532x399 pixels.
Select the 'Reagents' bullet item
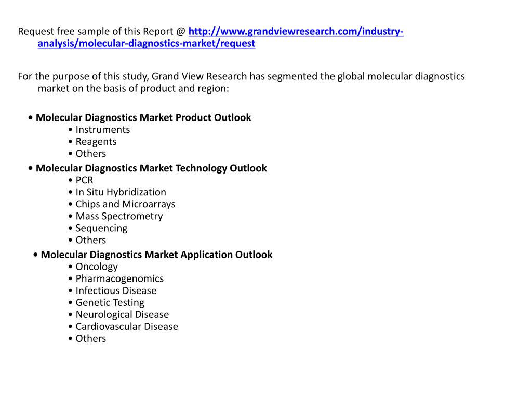tap(96, 142)
